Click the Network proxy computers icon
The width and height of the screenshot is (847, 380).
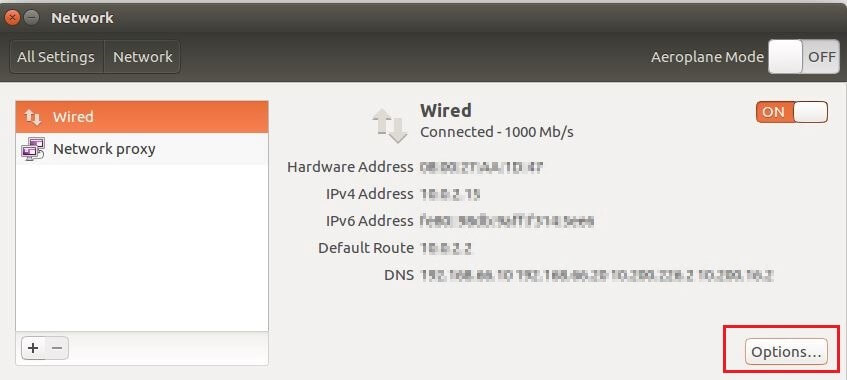[32, 149]
